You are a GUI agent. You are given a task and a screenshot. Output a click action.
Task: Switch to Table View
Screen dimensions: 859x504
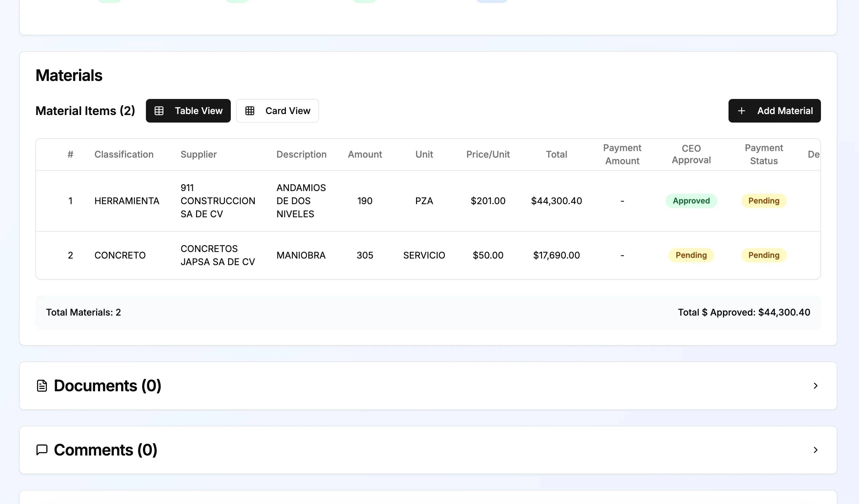point(188,111)
